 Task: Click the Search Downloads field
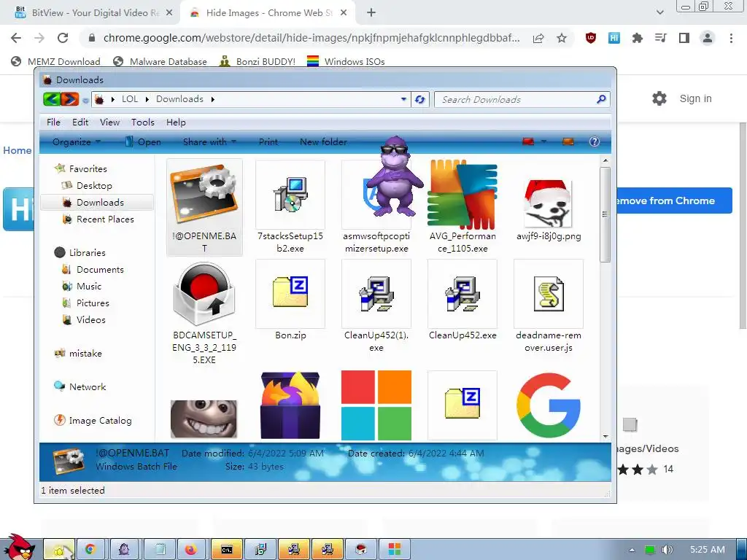point(522,99)
